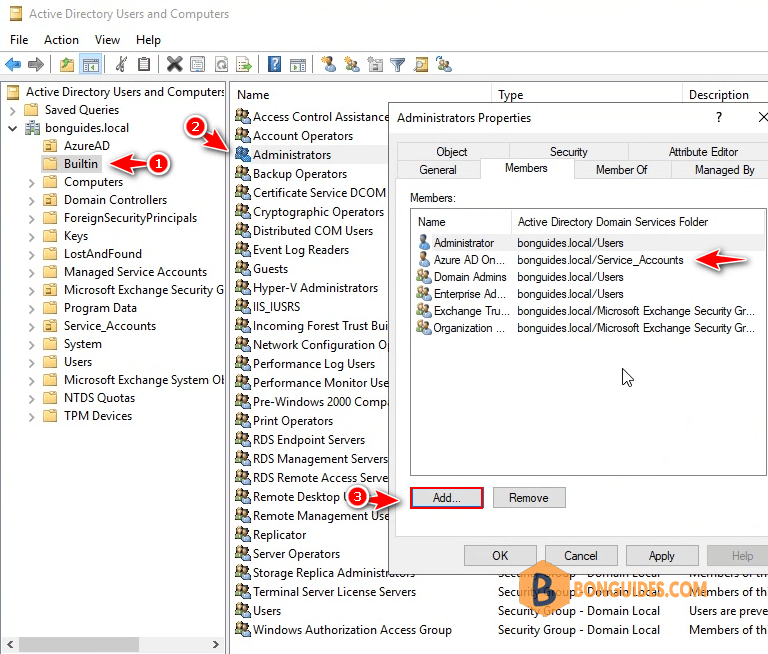
Task: Click the Forward arrow toolbar icon
Action: pos(36,64)
